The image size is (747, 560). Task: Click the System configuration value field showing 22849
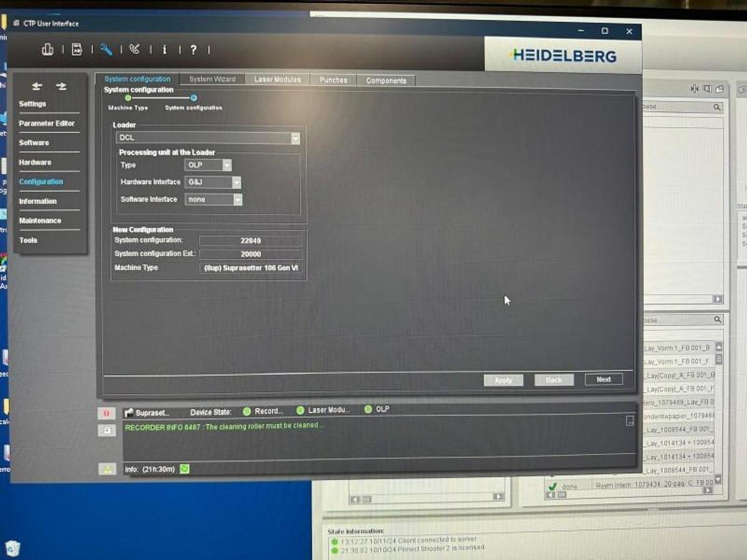(x=250, y=240)
